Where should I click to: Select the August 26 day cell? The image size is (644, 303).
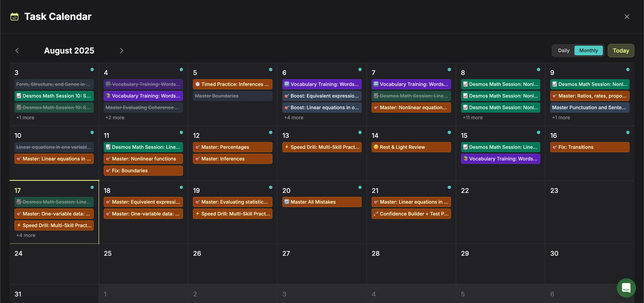click(232, 264)
